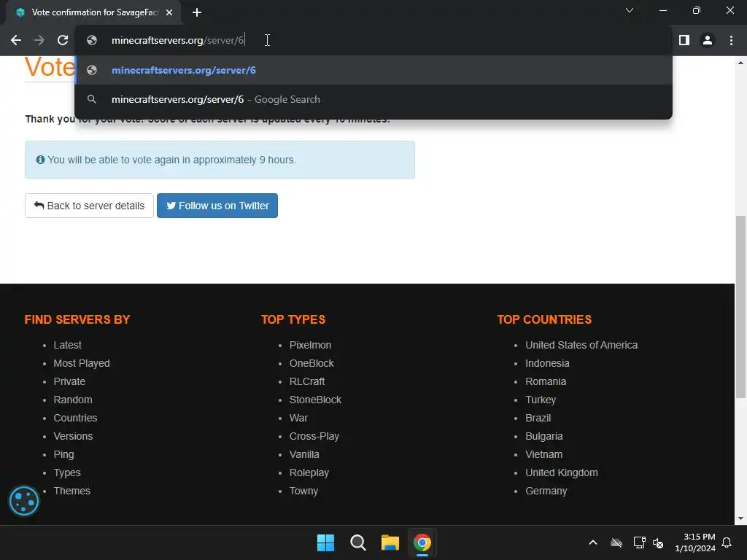
Task: Open the RLCraft type link
Action: point(307,381)
